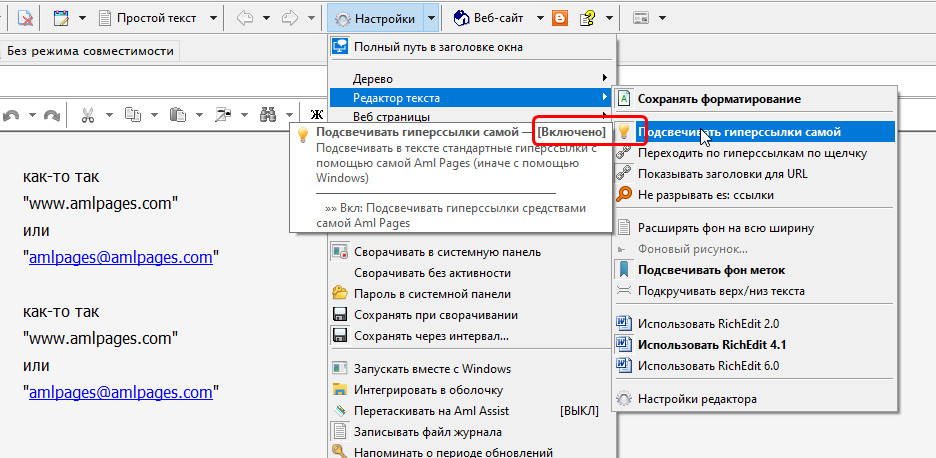Toggle Сохранять форматирование in submenu

point(755,99)
